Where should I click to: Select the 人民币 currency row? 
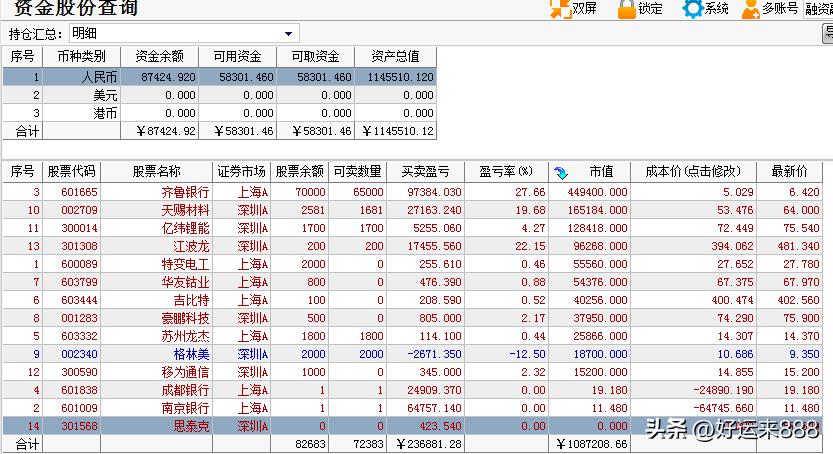point(219,77)
